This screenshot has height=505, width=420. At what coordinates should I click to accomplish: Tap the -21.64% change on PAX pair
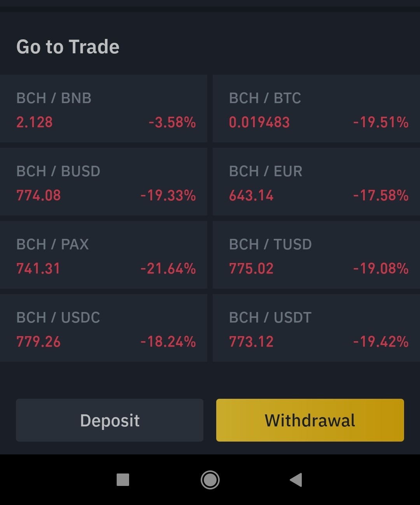click(x=168, y=268)
